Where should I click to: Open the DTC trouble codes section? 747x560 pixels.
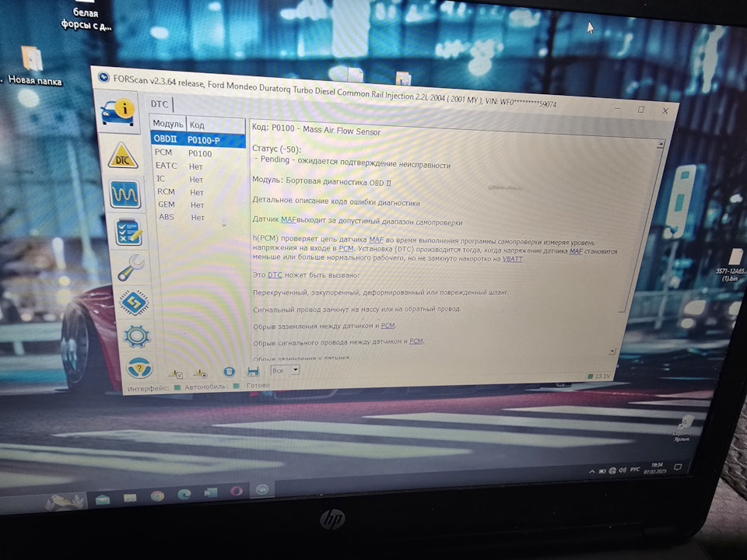tap(122, 156)
